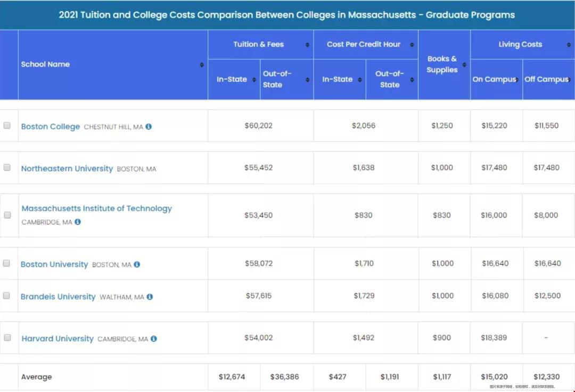Open Harvard University link
This screenshot has width=575, height=392.
tap(57, 339)
